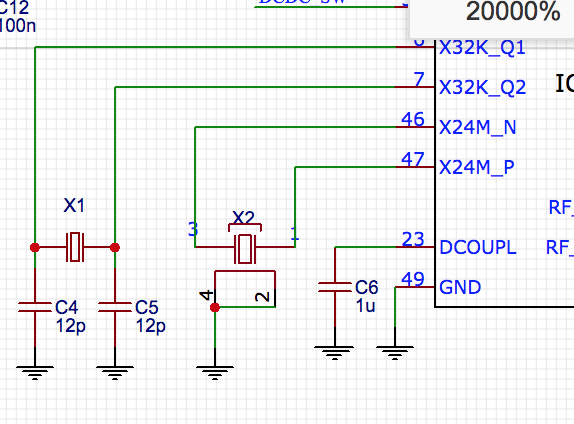Viewport: 574px width, 424px height.
Task: Select the C6 capacitor symbol
Action: (x=335, y=287)
